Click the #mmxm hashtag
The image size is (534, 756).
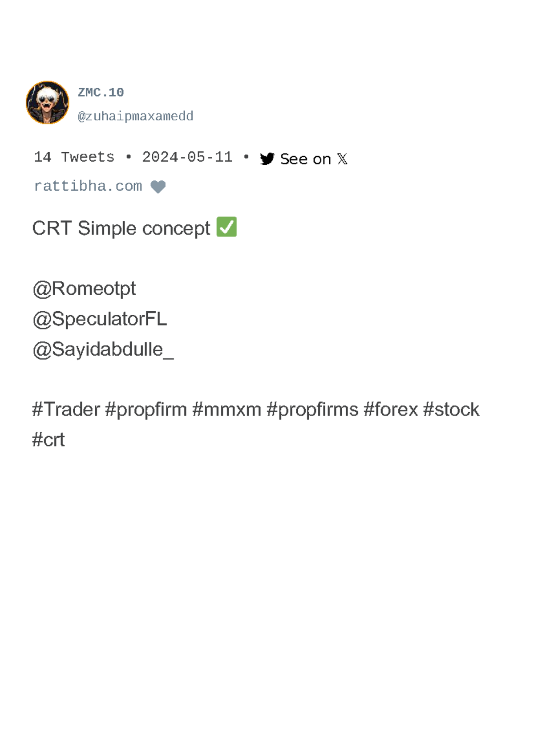point(227,410)
